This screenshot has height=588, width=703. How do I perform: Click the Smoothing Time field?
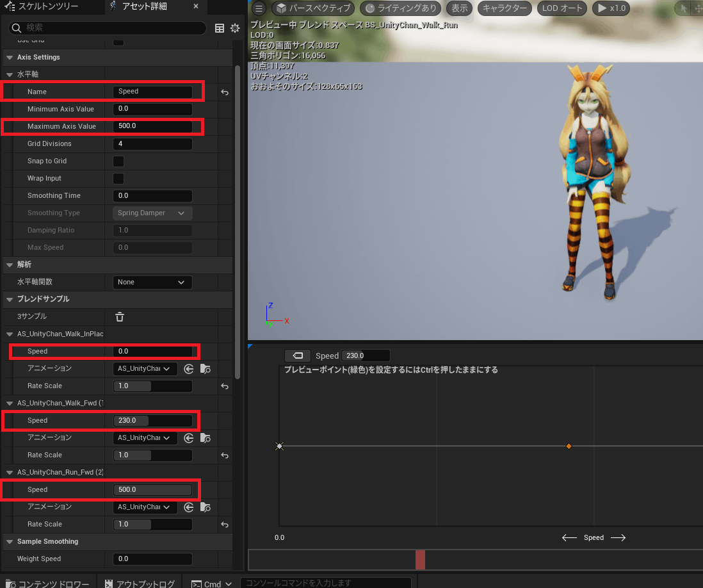(152, 196)
